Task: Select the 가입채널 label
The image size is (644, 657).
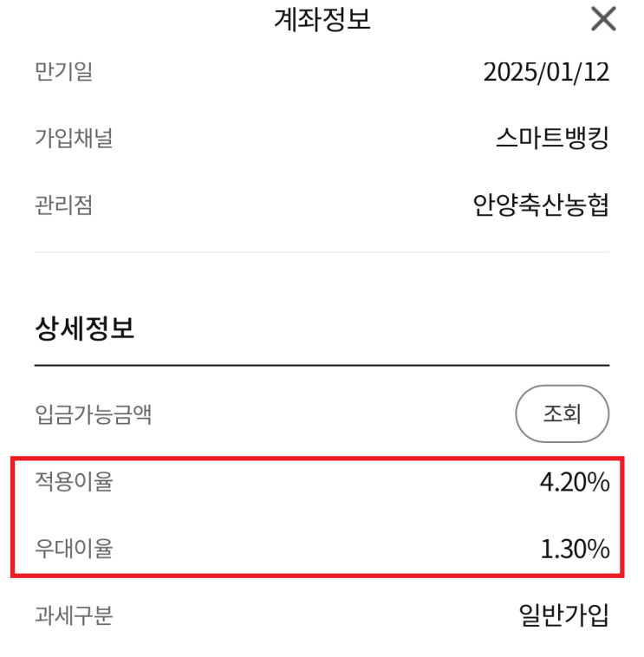Action: click(x=74, y=138)
